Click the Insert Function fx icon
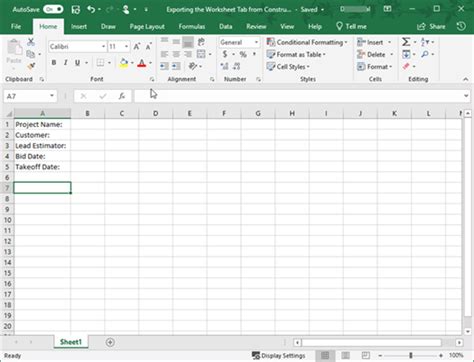Image resolution: width=474 pixels, height=362 pixels. pos(122,96)
